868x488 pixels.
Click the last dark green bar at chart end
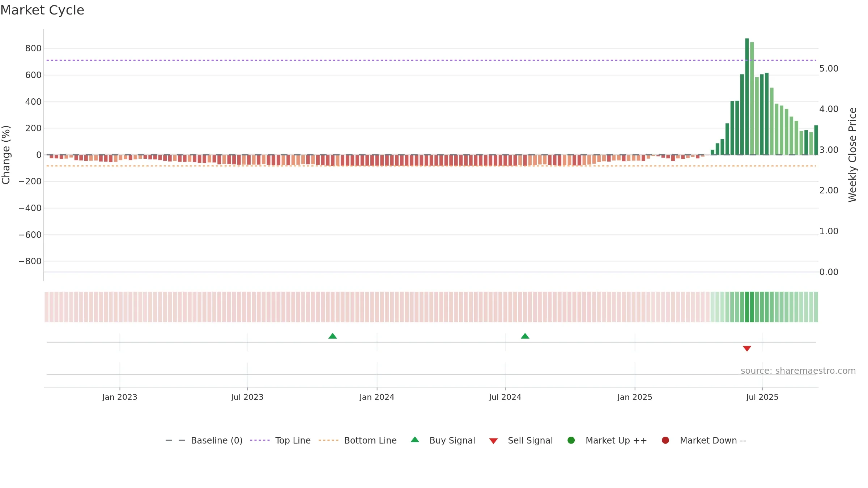816,140
